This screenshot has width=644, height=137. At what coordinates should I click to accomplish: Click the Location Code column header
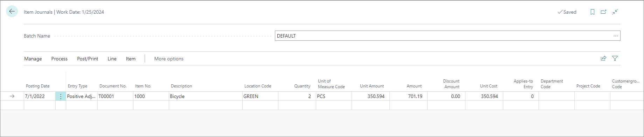point(258,86)
